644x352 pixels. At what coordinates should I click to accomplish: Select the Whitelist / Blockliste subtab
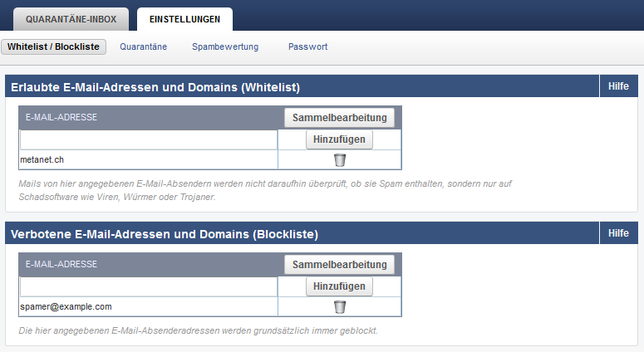[54, 46]
